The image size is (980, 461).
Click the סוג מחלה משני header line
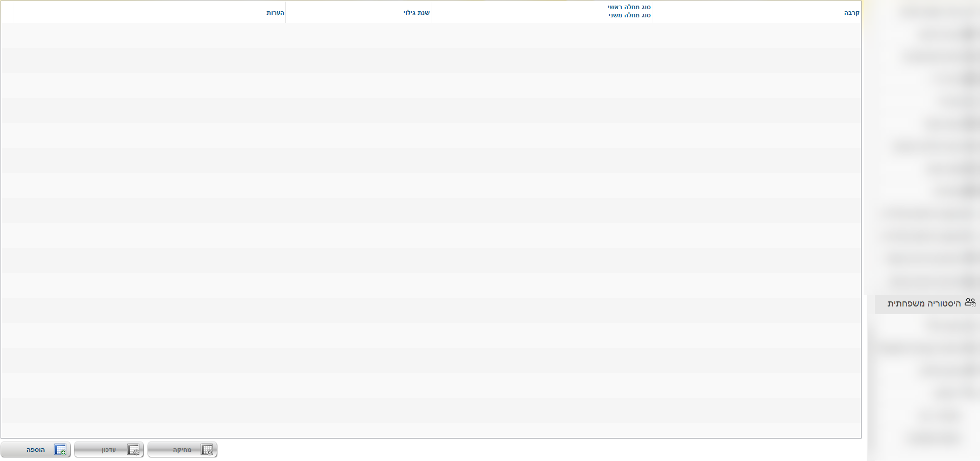pos(629,16)
